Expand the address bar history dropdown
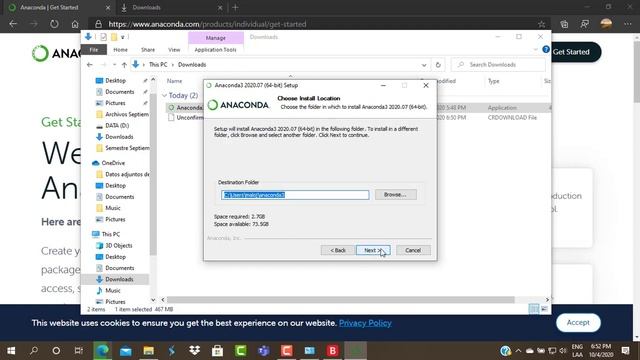Viewport: 640px width, 360px height. (424, 65)
